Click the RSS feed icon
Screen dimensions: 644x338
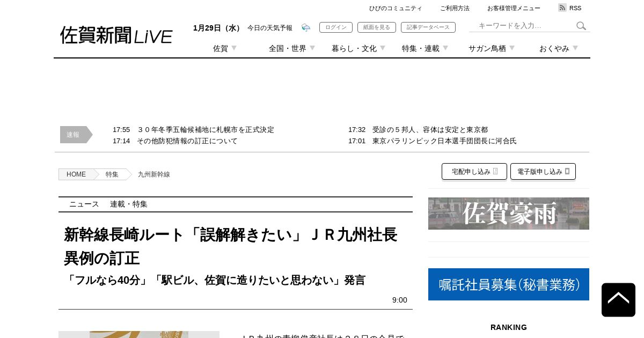(562, 8)
